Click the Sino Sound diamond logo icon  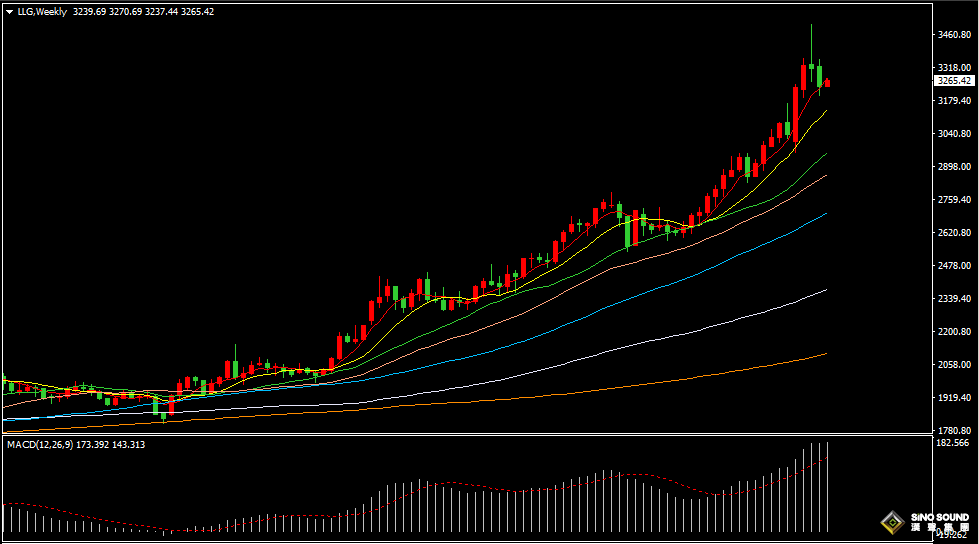point(891,522)
